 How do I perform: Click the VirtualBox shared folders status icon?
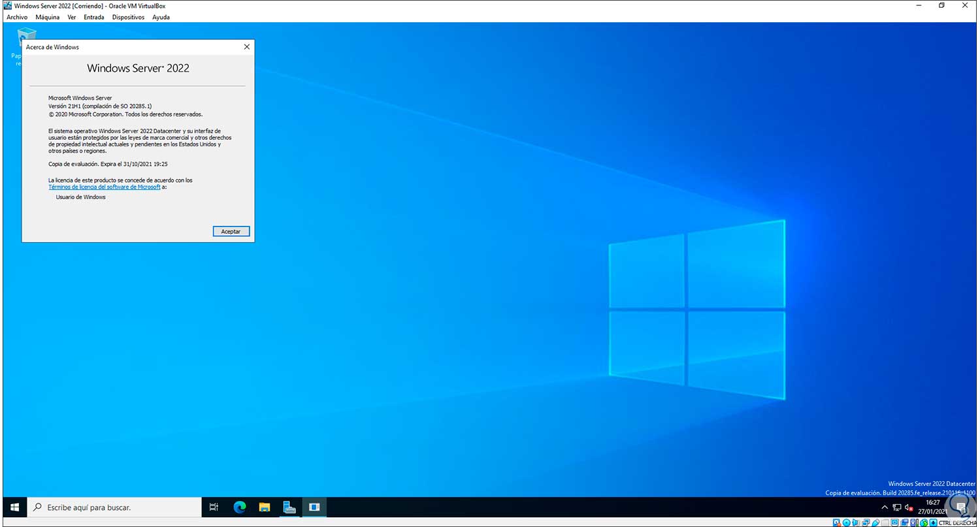click(885, 522)
